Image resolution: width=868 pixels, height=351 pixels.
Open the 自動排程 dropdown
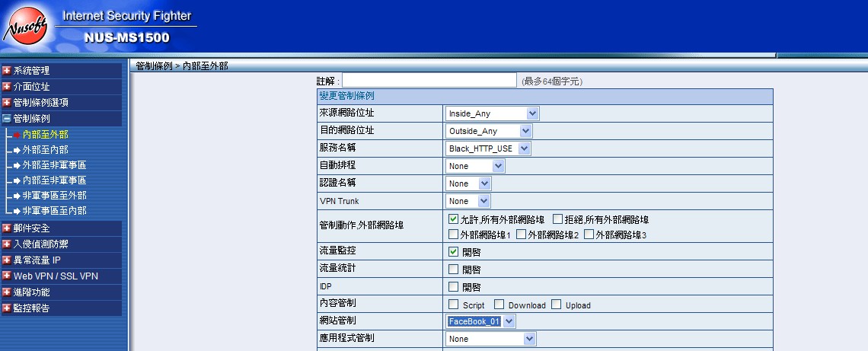click(x=475, y=166)
